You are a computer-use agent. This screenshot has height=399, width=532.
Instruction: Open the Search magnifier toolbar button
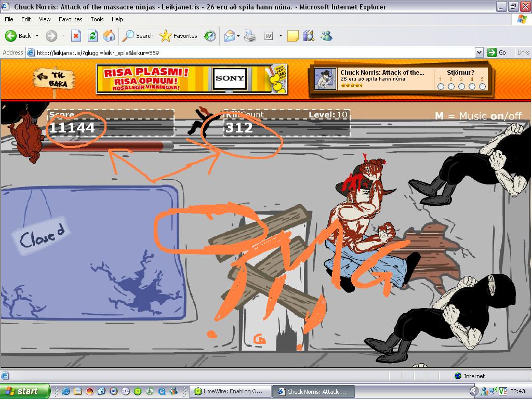[x=138, y=36]
